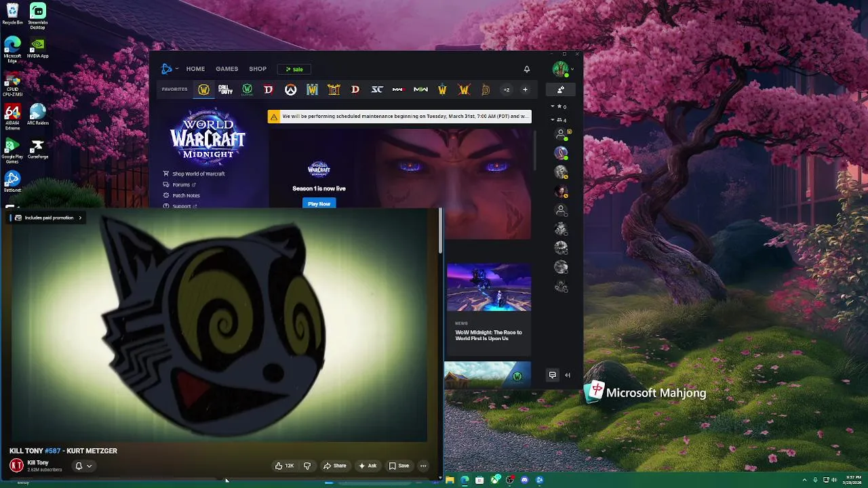
Task: Share the Kill Tony video
Action: pyautogui.click(x=335, y=466)
